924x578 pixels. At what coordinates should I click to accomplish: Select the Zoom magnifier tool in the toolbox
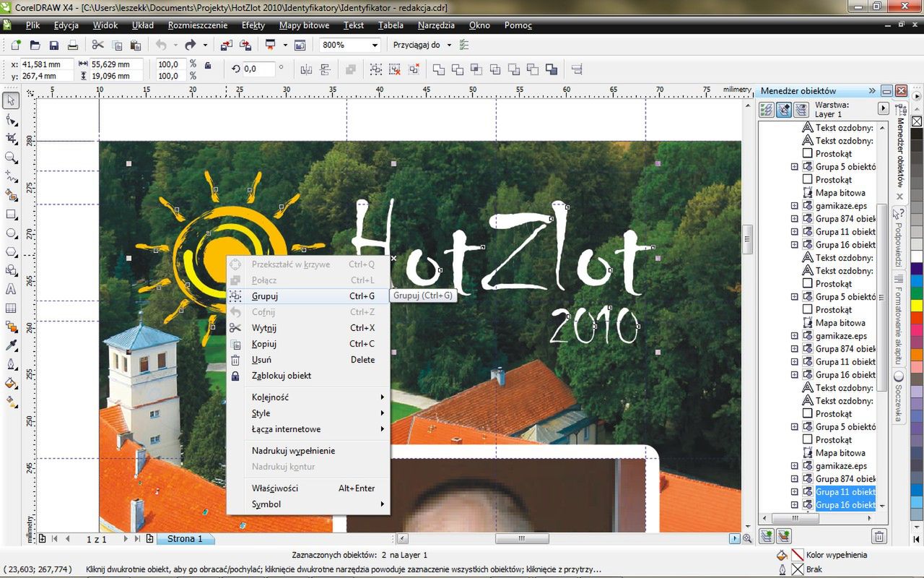click(x=11, y=158)
